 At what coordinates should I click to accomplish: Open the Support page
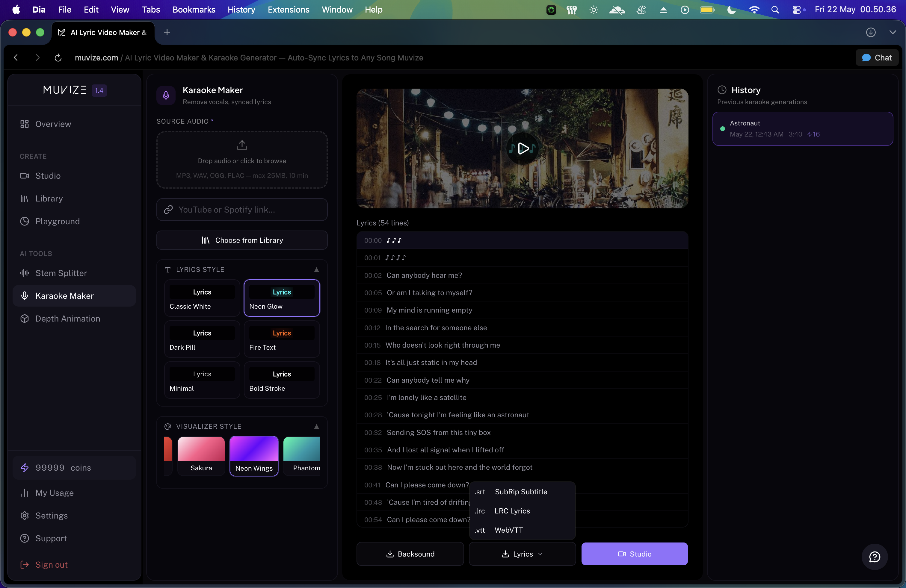click(74, 539)
